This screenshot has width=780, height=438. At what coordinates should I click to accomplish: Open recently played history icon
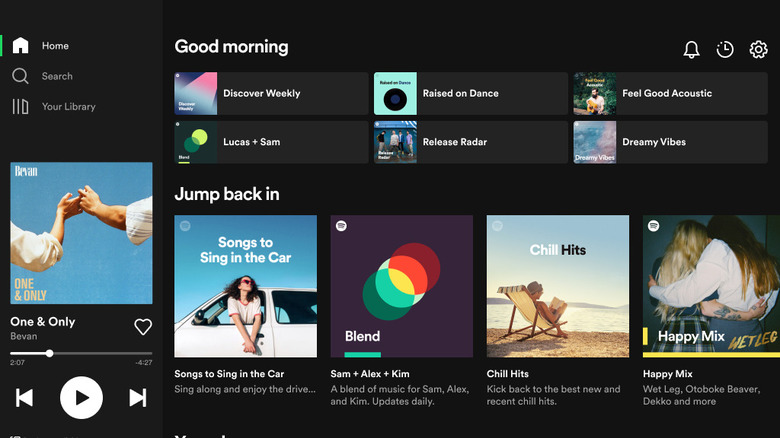[725, 50]
